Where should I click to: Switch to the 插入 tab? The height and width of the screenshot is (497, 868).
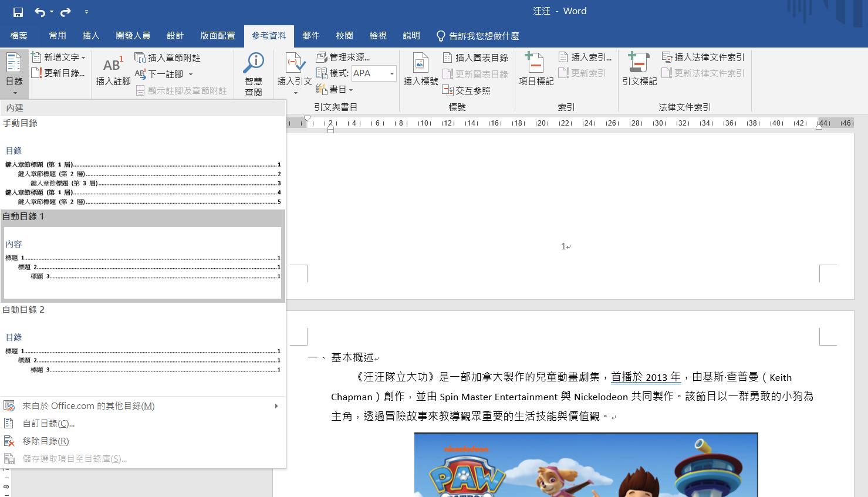pyautogui.click(x=91, y=36)
